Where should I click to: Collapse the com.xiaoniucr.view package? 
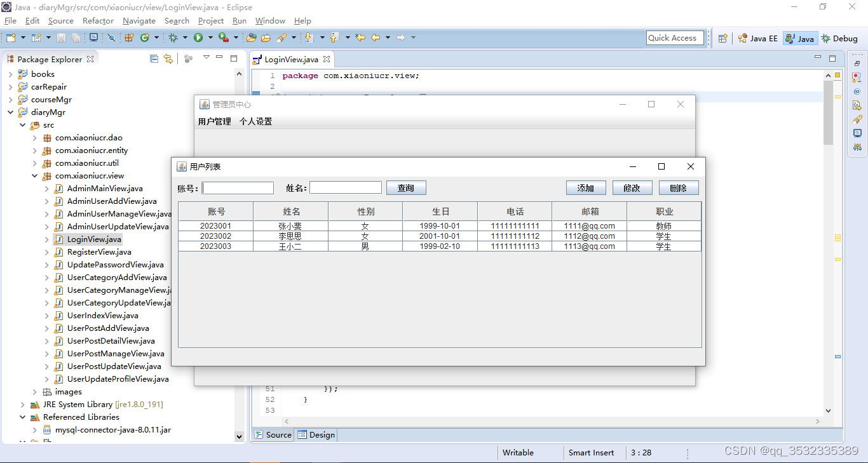point(34,176)
